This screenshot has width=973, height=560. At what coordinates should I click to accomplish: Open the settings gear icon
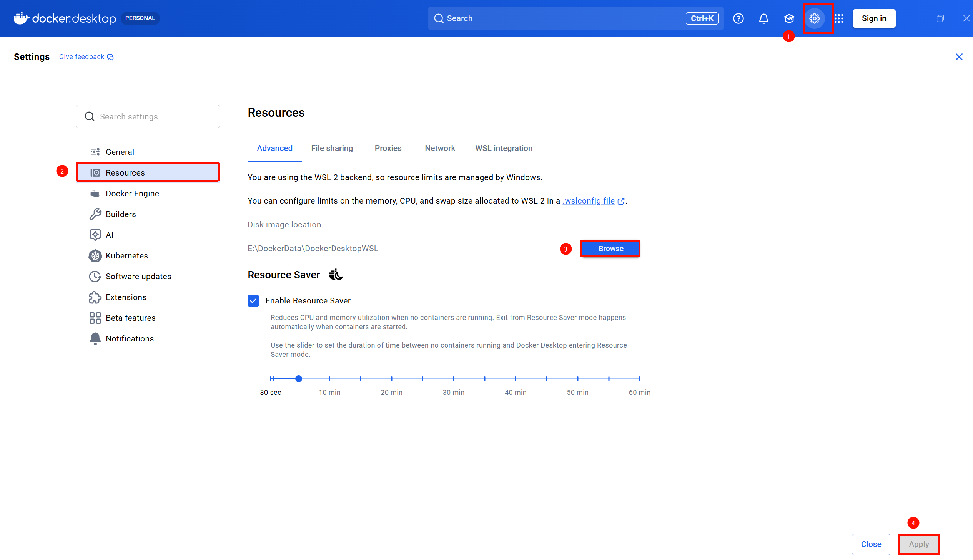click(814, 18)
